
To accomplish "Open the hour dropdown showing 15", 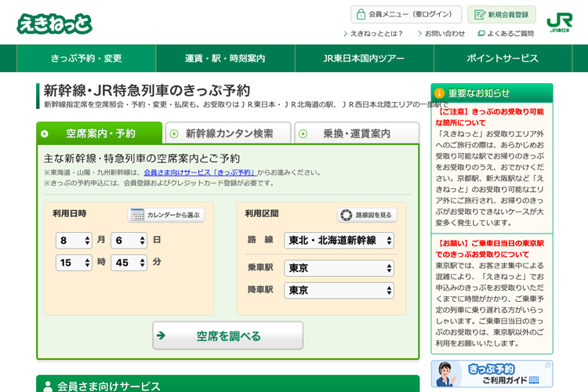I will coord(74,263).
